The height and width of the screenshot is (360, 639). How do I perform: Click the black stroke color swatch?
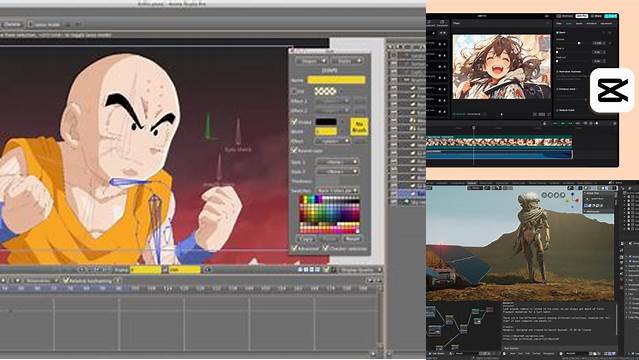pyautogui.click(x=326, y=121)
